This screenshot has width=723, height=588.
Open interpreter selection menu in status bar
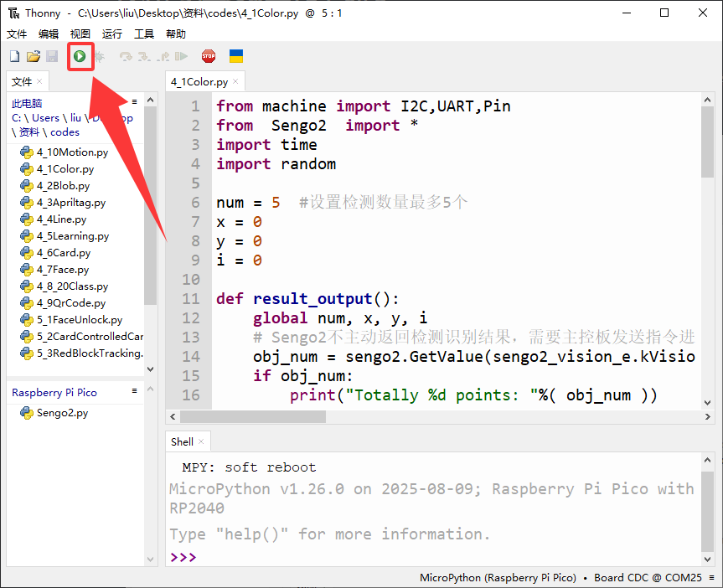pyautogui.click(x=712, y=577)
